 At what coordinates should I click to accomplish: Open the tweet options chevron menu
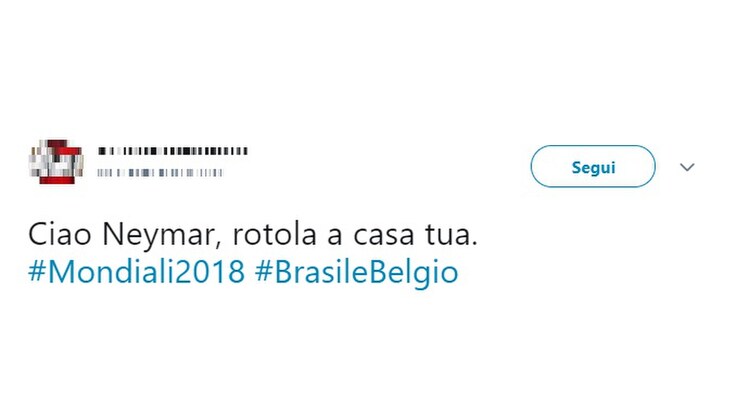(x=687, y=167)
